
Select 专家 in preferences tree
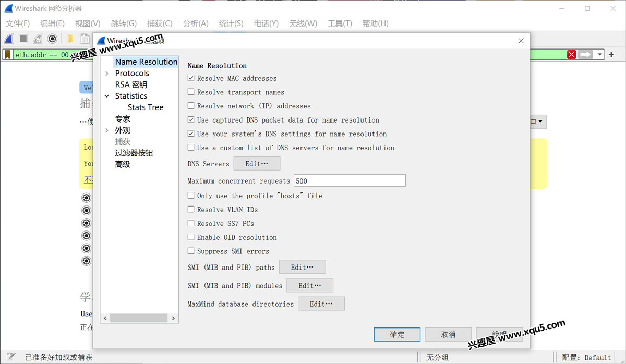pyautogui.click(x=123, y=119)
